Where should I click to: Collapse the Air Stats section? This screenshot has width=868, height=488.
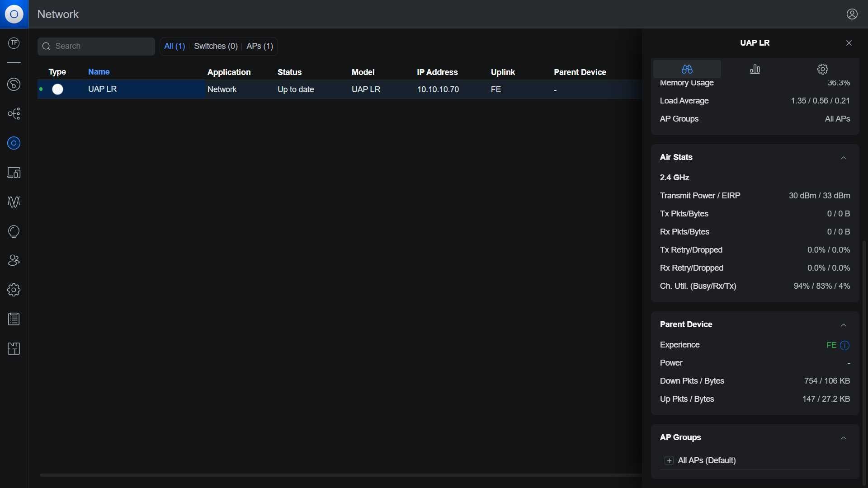844,158
